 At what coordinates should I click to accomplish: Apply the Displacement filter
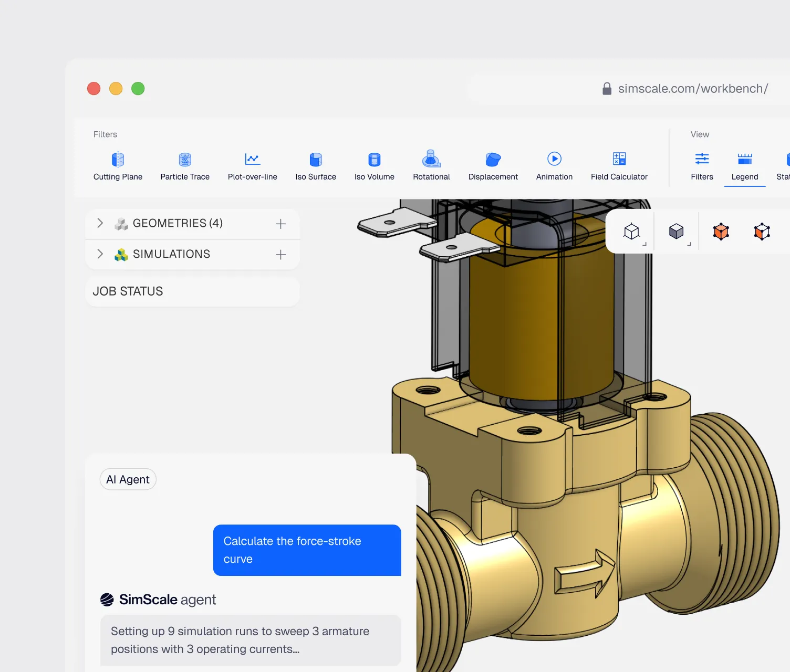493,166
